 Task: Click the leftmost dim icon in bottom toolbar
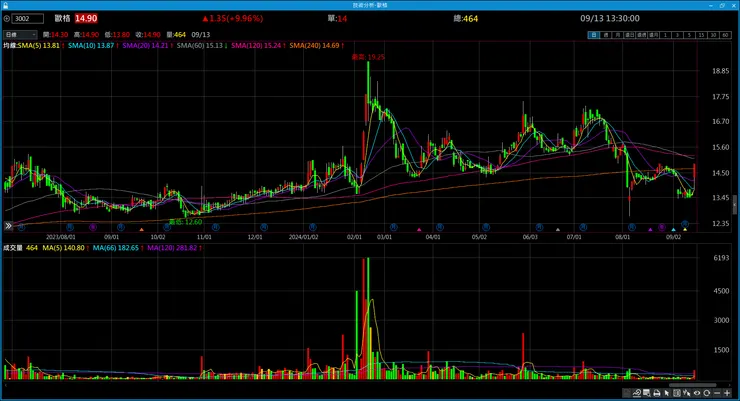(626, 393)
